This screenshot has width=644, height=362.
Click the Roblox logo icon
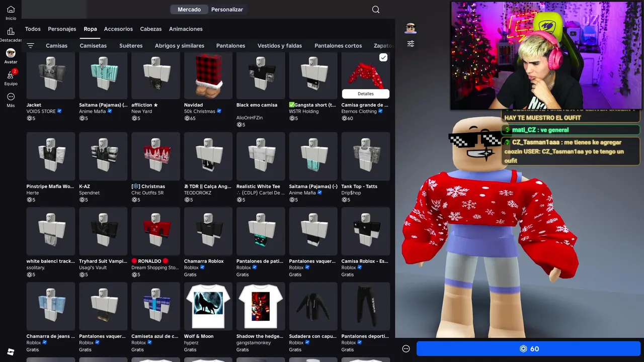[11, 351]
